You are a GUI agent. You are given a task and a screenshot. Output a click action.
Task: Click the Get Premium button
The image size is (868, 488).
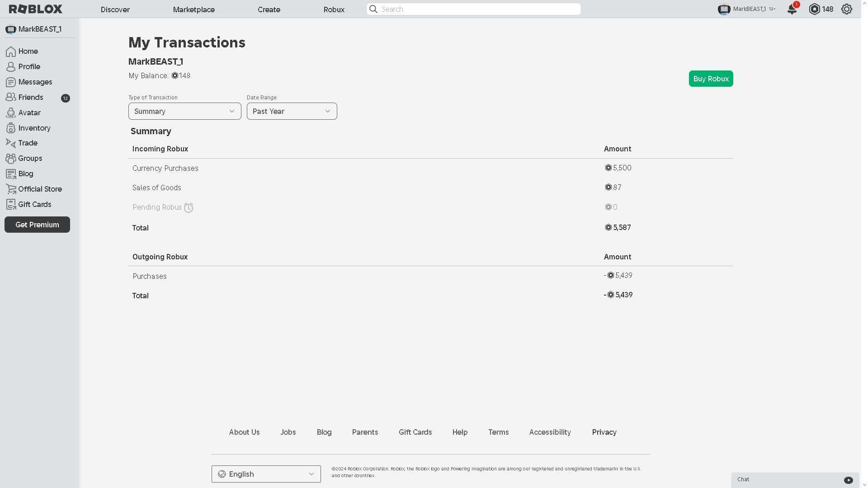(x=37, y=225)
